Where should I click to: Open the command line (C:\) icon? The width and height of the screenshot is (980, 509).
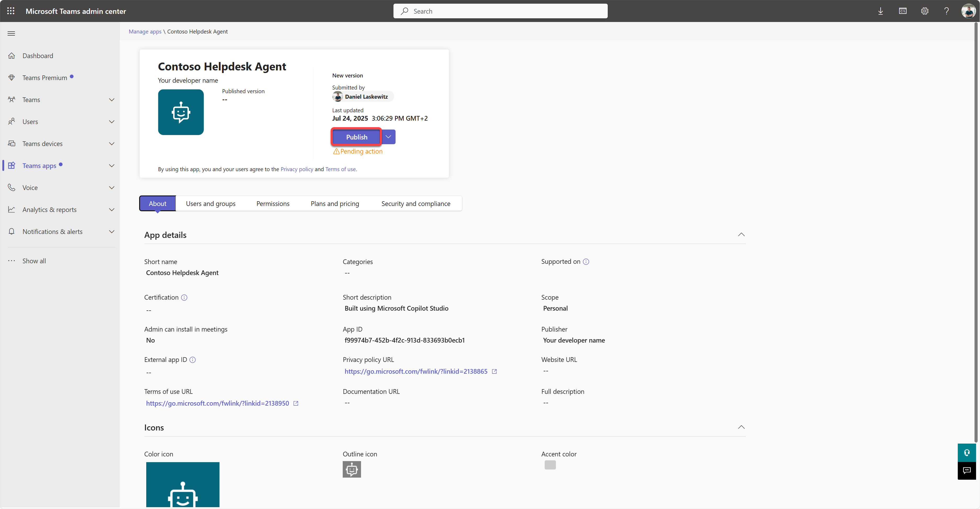[903, 11]
